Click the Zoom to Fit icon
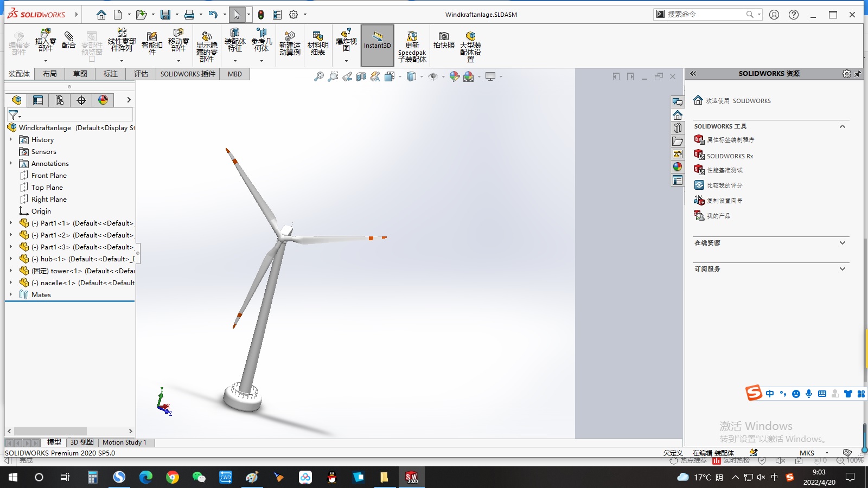This screenshot has height=488, width=868. click(319, 76)
